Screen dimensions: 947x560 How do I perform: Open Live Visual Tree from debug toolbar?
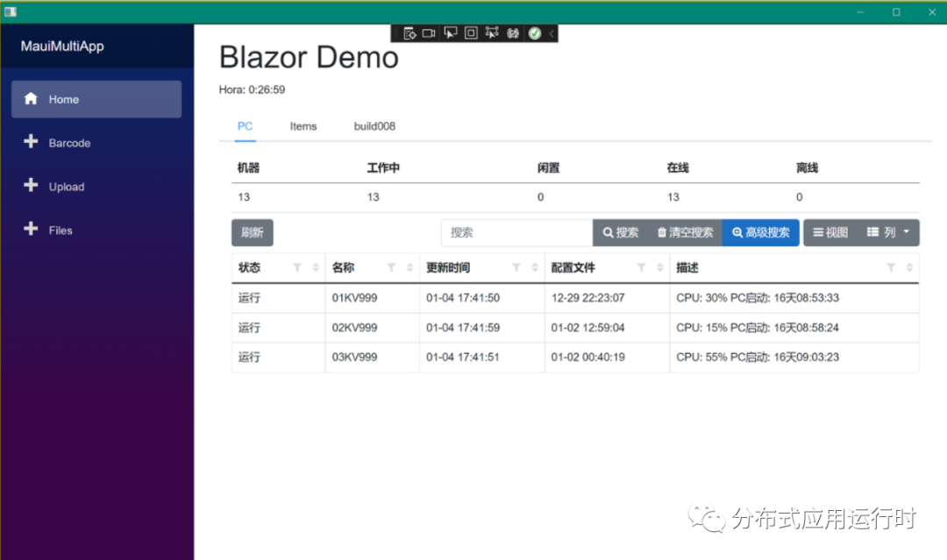pos(409,33)
